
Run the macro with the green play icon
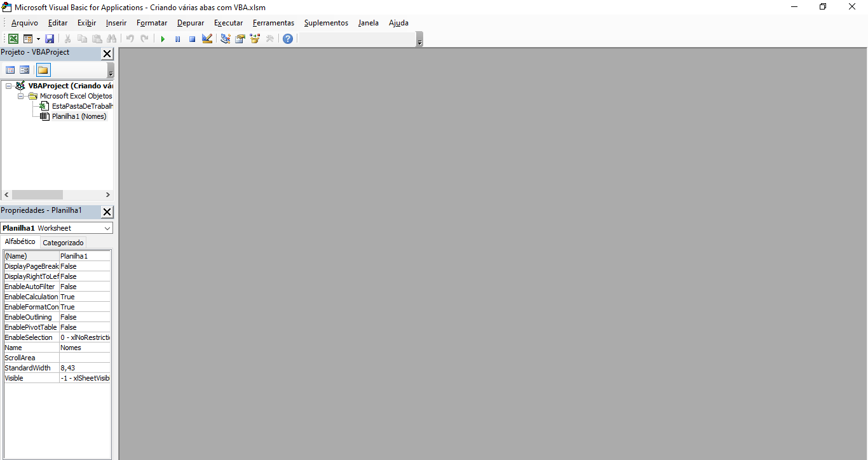click(x=163, y=39)
